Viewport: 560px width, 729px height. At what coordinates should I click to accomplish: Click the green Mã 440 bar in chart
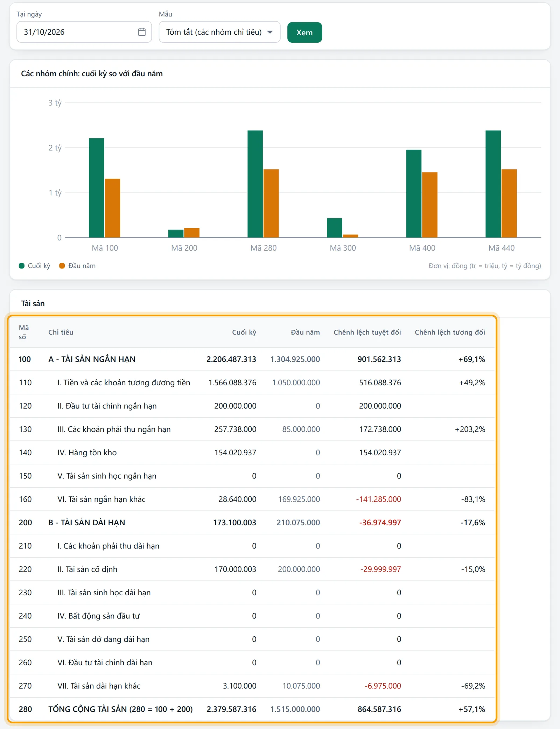[x=493, y=184]
